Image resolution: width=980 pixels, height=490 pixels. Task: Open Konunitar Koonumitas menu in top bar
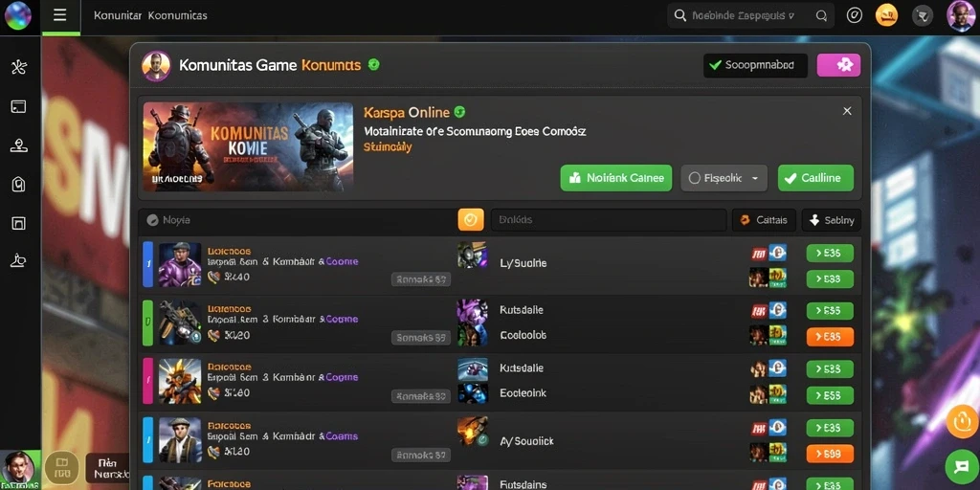(150, 15)
